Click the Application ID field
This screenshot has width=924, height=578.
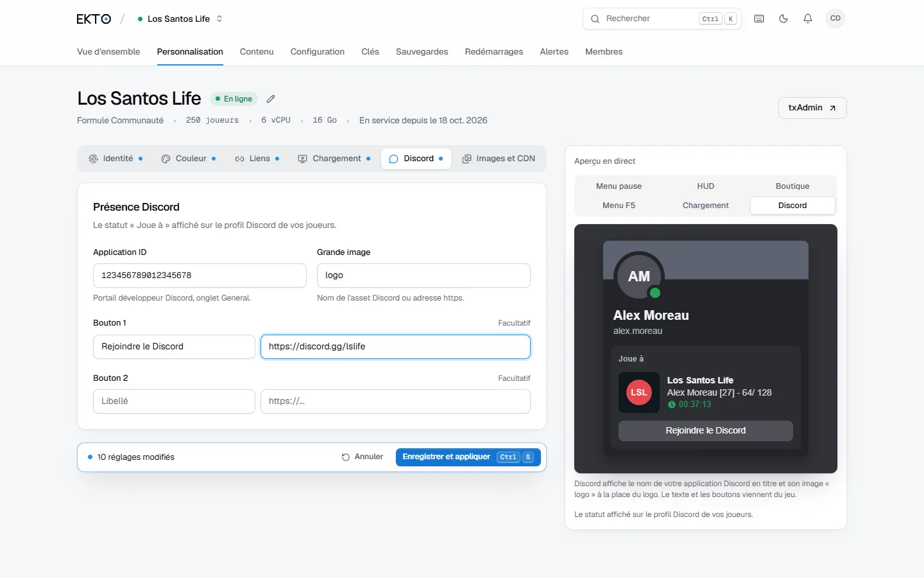tap(200, 276)
